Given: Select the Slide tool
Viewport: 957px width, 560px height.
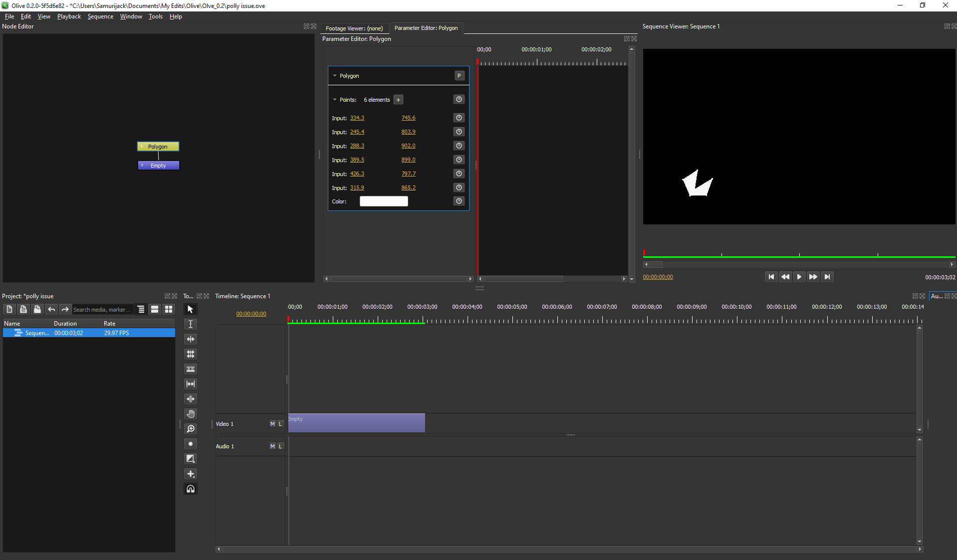Looking at the screenshot, I should [x=191, y=399].
